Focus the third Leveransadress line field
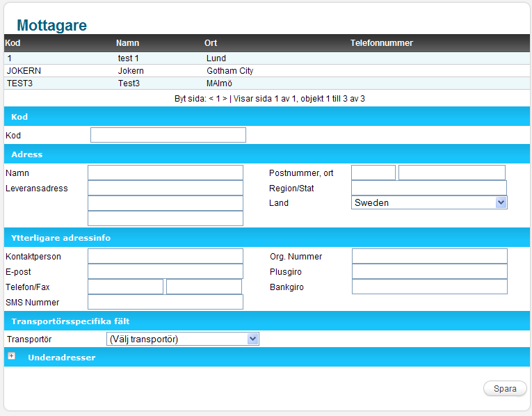 [166, 218]
